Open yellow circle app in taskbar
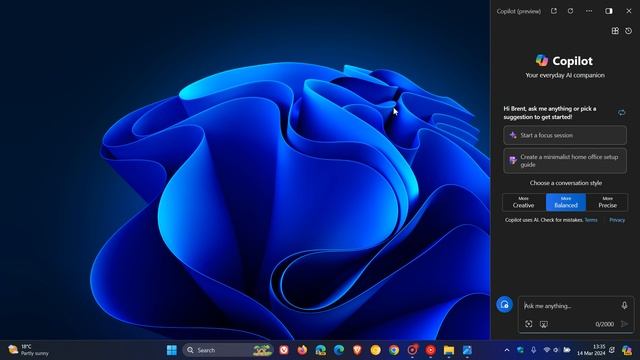The width and height of the screenshot is (640, 360). 376,350
